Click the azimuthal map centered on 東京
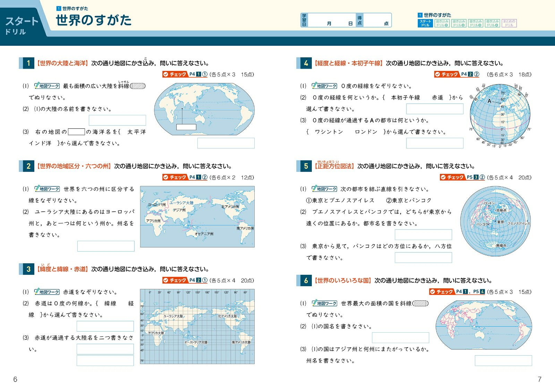 496,221
